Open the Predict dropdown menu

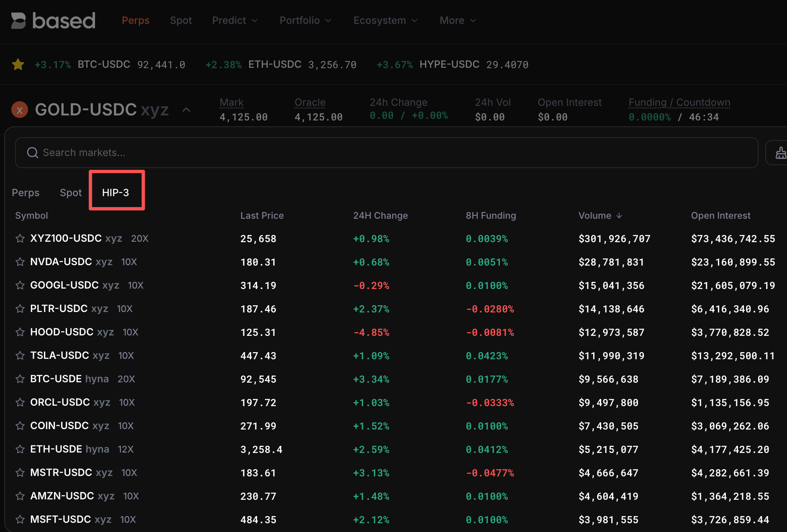click(234, 20)
